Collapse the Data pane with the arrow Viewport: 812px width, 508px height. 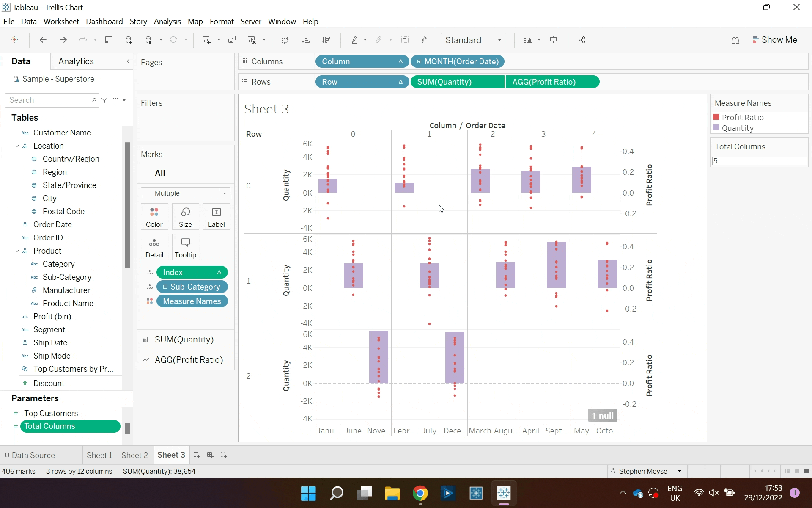pos(128,61)
